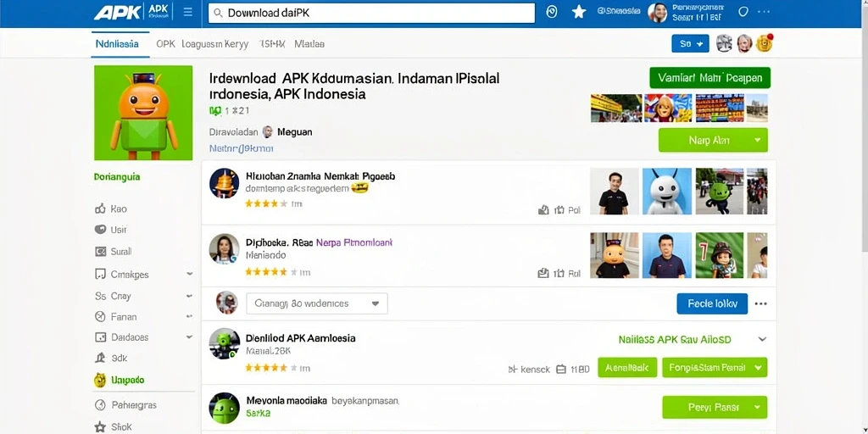The image size is (868, 434).
Task: Click the 'kensck' icon label
Action: [x=529, y=369]
